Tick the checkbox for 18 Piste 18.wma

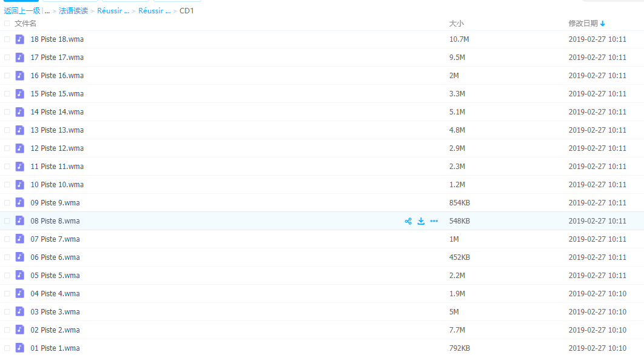click(x=7, y=39)
